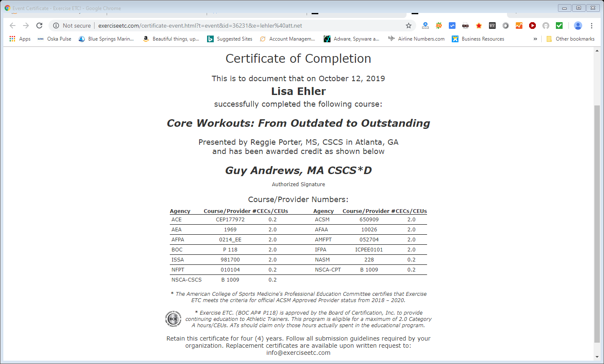Click the scrollbar down arrow

[x=597, y=357]
